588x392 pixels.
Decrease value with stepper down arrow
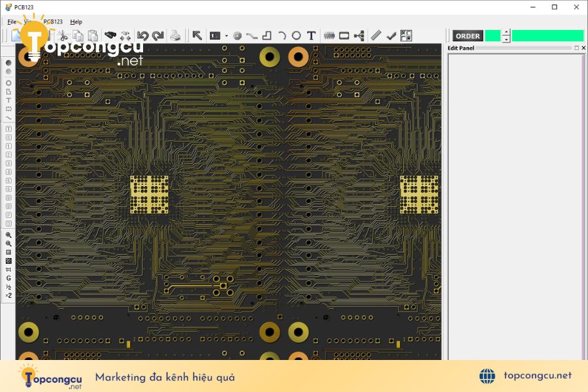pyautogui.click(x=506, y=39)
